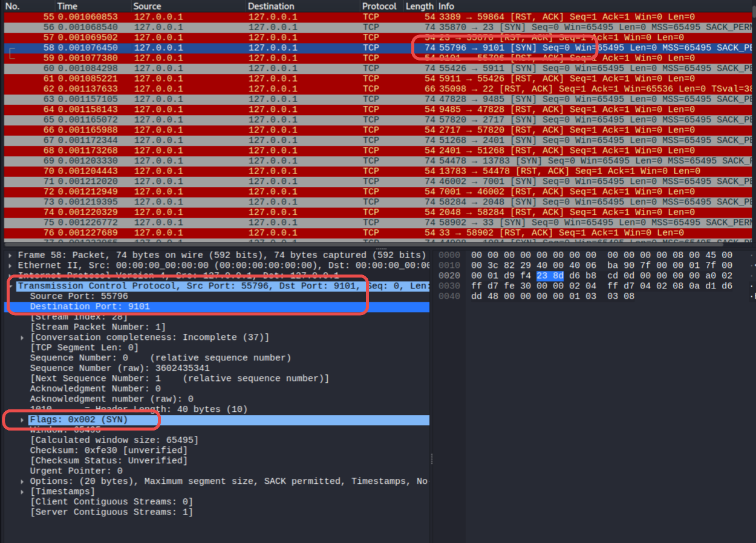Select the Urgent Pointer: 0 field
Image resolution: width=756 pixels, height=543 pixels.
[x=76, y=471]
